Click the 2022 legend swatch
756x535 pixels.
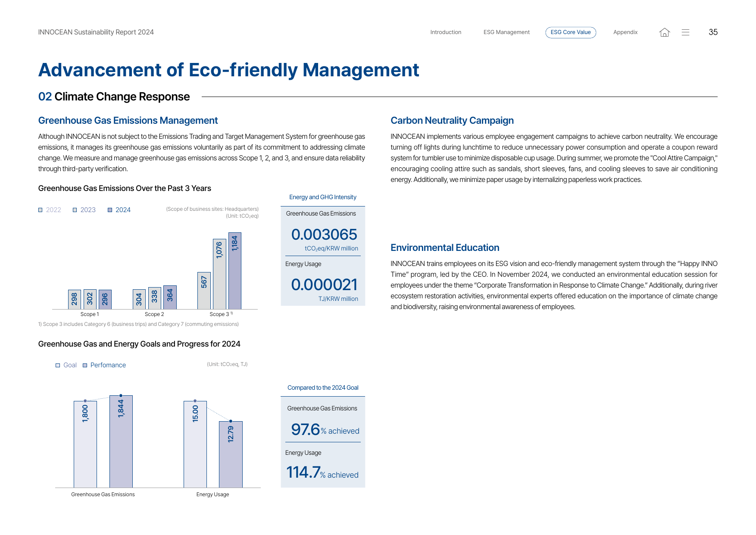pos(41,210)
